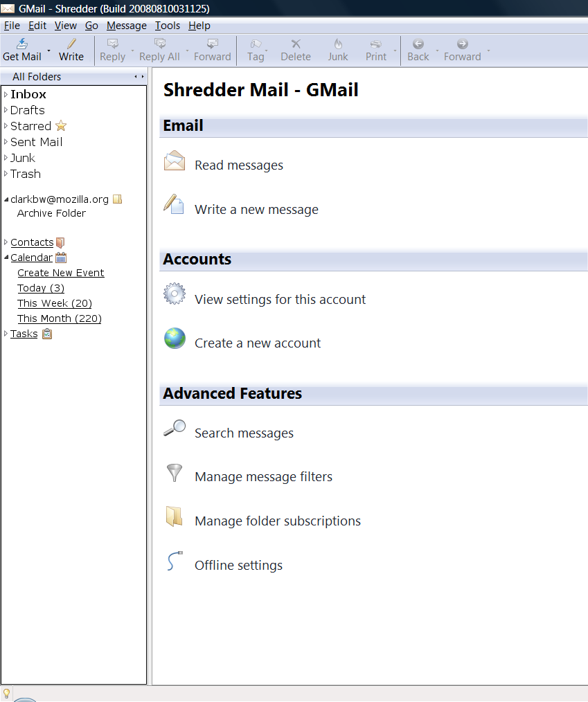
Task: Click the message Forward toolbar icon
Action: click(x=212, y=44)
